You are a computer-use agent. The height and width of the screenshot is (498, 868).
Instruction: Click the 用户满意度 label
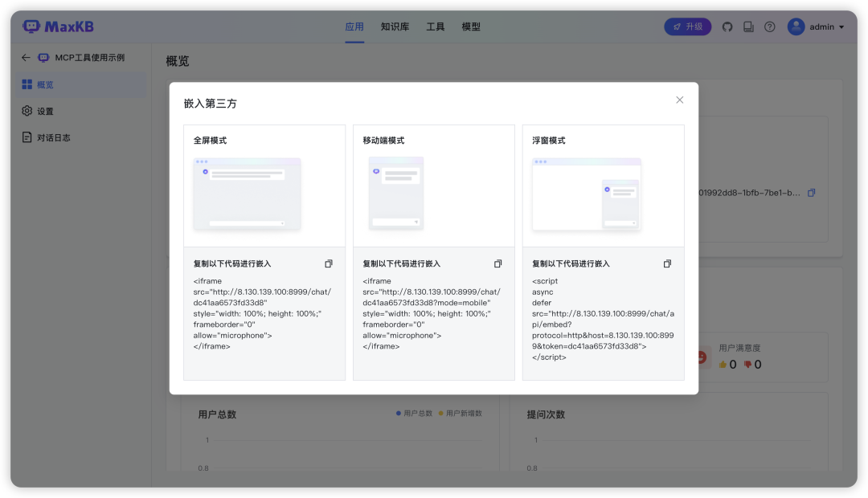tap(739, 348)
